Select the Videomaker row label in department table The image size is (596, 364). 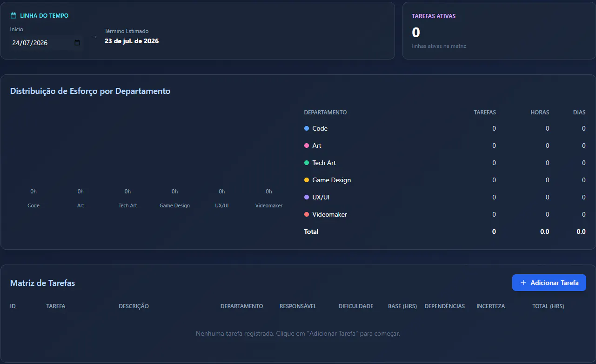click(330, 214)
